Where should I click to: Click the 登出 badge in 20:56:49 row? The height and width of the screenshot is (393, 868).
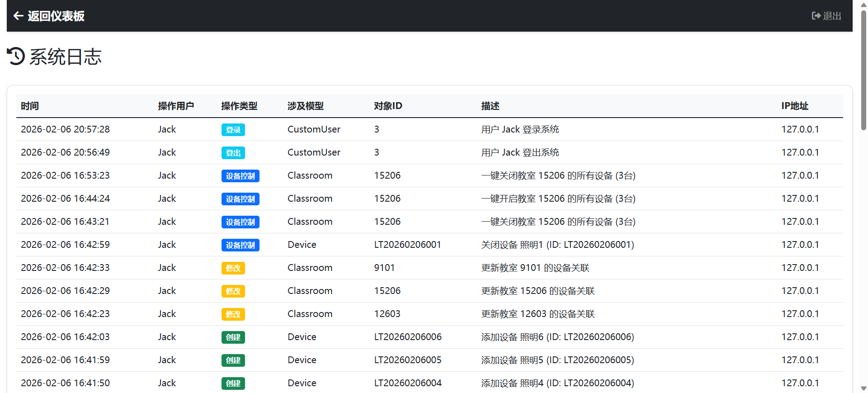click(233, 153)
